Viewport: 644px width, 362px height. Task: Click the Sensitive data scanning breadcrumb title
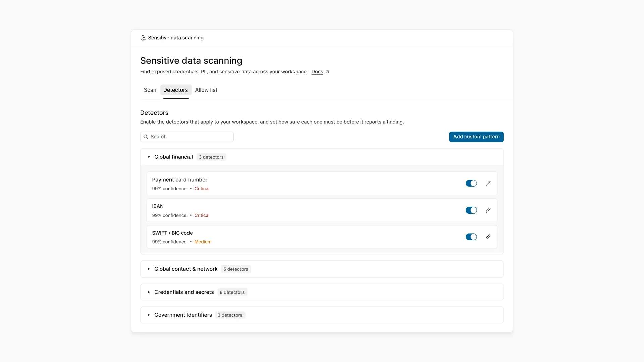175,38
